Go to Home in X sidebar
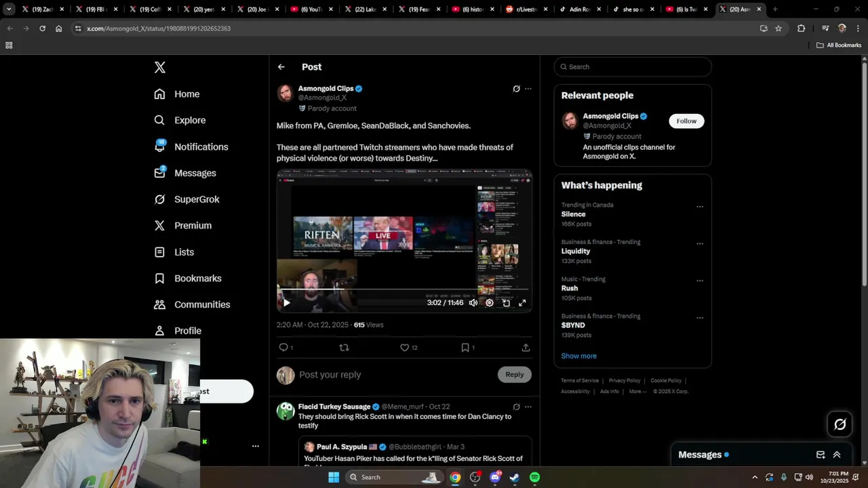This screenshot has height=488, width=868. 177,94
